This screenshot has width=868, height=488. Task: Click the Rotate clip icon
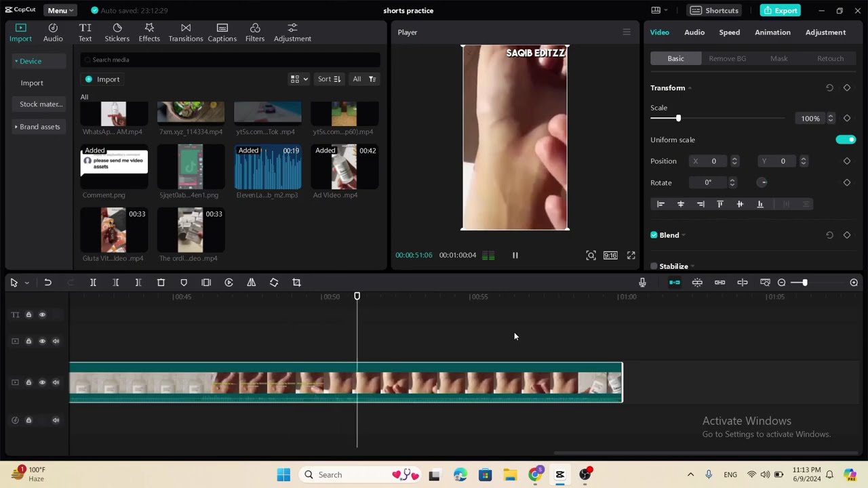coord(274,283)
